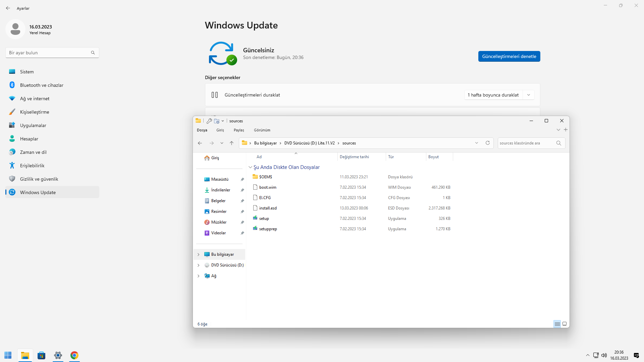Select the setupprep application
Screen dimensions: 644x362
[x=351, y=229]
